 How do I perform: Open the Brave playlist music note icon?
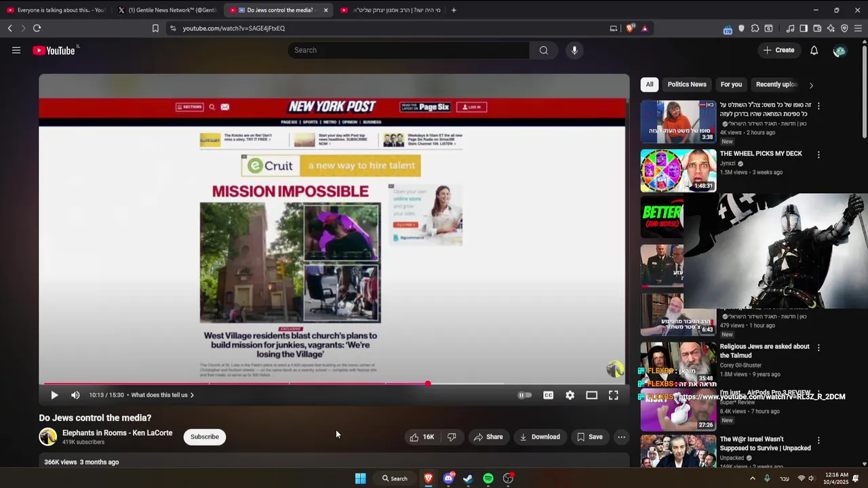790,28
